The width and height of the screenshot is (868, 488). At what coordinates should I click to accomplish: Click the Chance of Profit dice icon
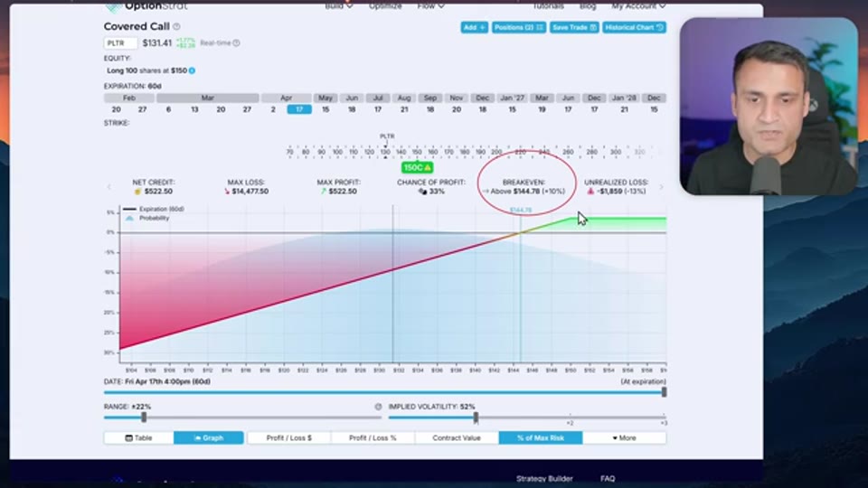click(422, 192)
